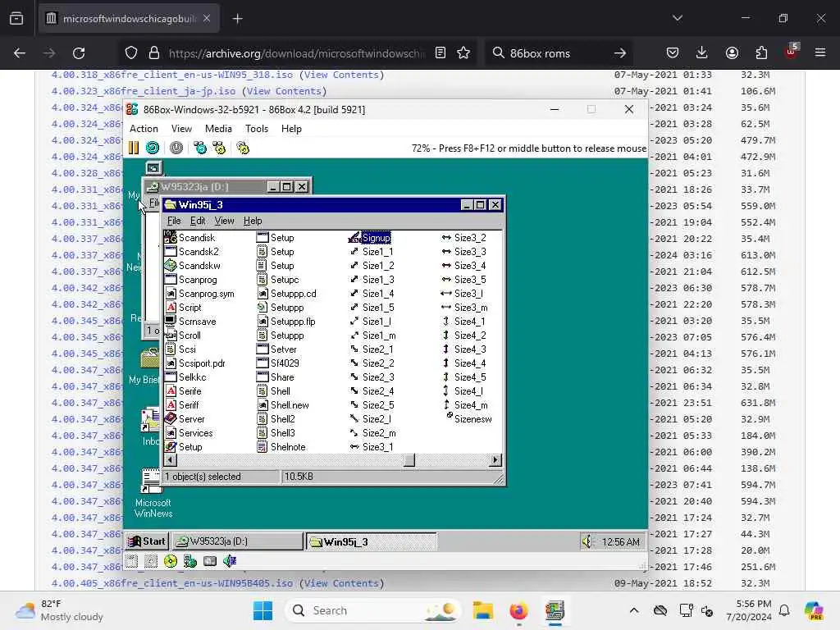Click View Contents link for 4.00.323 iso
The width and height of the screenshot is (840, 630).
284,91
